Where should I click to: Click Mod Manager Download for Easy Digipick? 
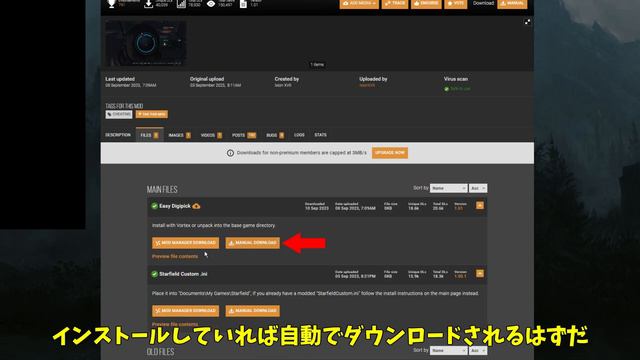(185, 243)
